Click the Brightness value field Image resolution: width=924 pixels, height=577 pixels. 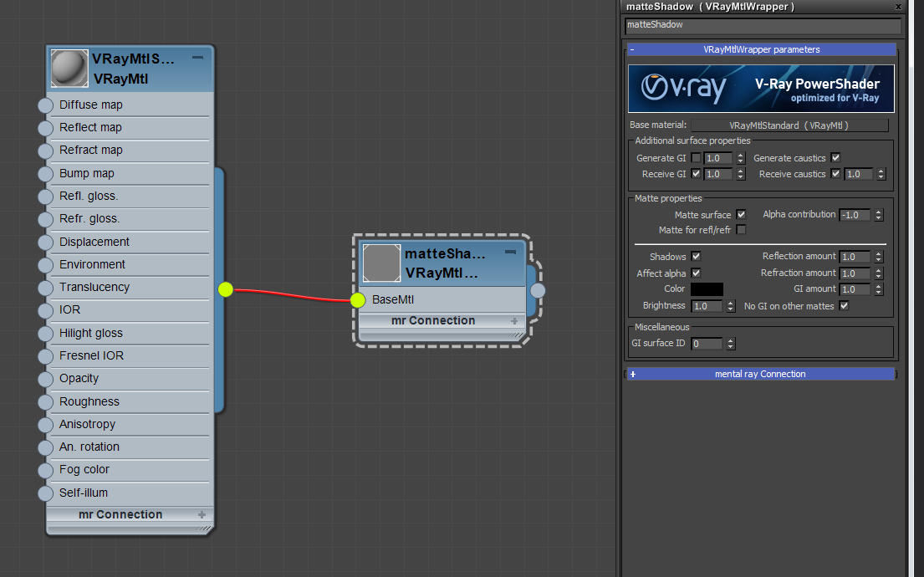[707, 306]
